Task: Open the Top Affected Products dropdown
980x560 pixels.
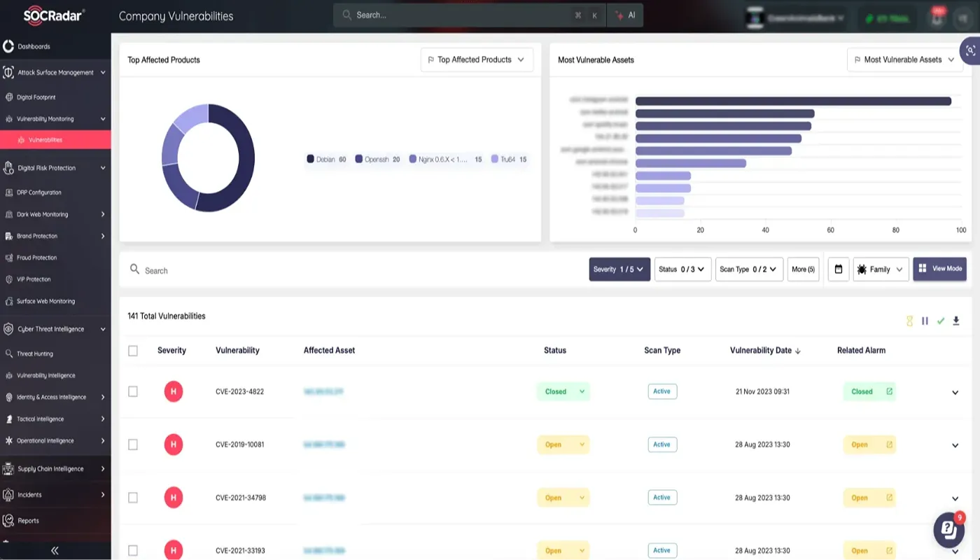Action: pos(477,60)
